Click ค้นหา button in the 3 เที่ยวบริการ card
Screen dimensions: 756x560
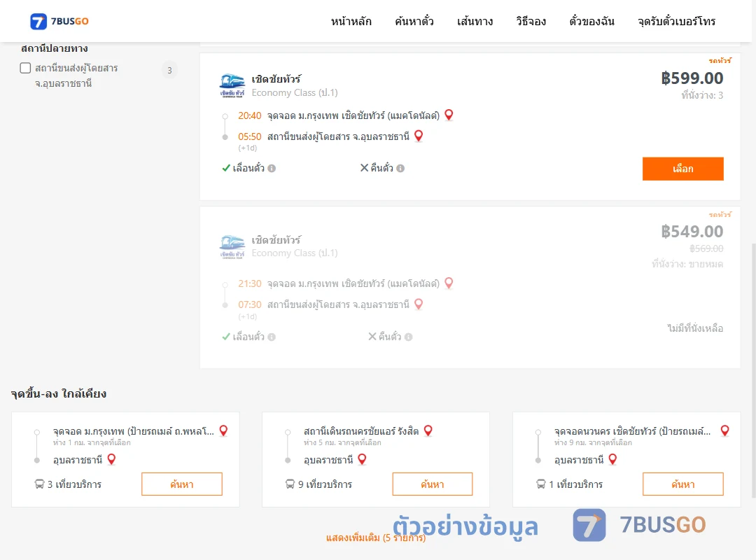182,484
